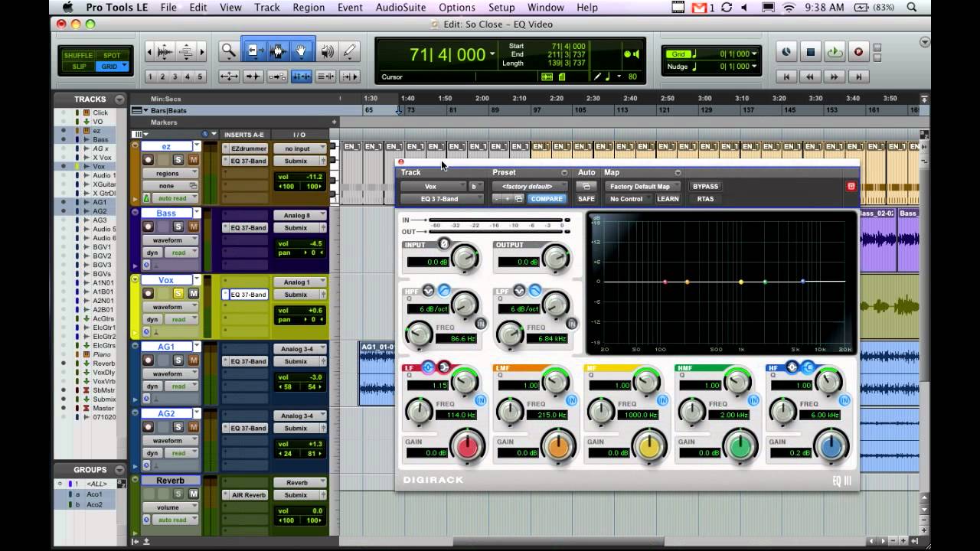Click the red LF gain knob
This screenshot has height=551, width=980.
coord(467,448)
